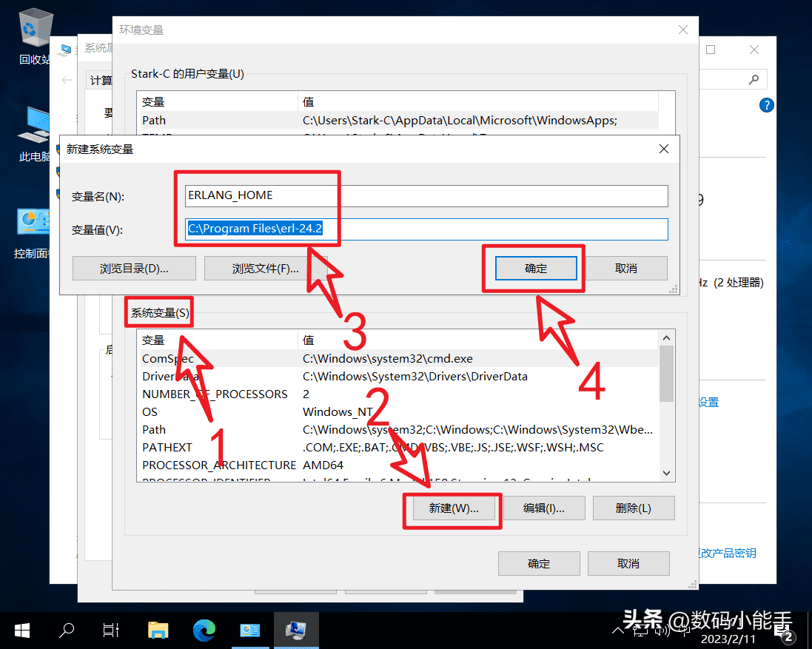Click 新建(W)... under system variables
The image size is (812, 649).
pyautogui.click(x=453, y=508)
